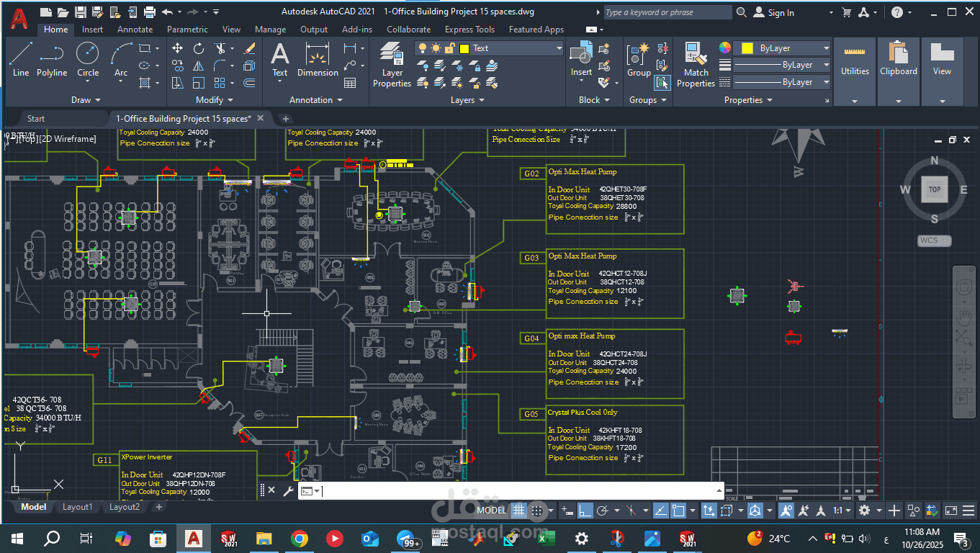
Task: Open the linetype ByLayer dropdown
Action: [x=782, y=82]
